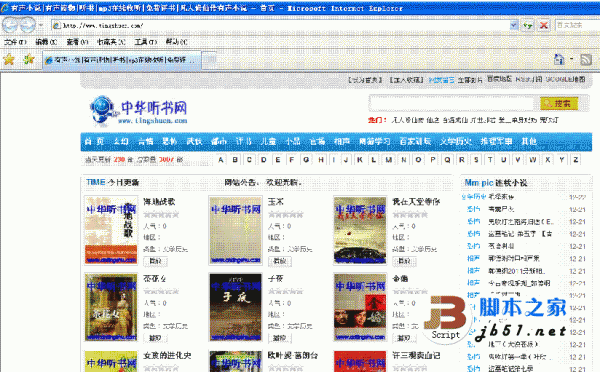The width and height of the screenshot is (600, 372).
Task: Click letter A in the alphabet index
Action: coord(221,160)
